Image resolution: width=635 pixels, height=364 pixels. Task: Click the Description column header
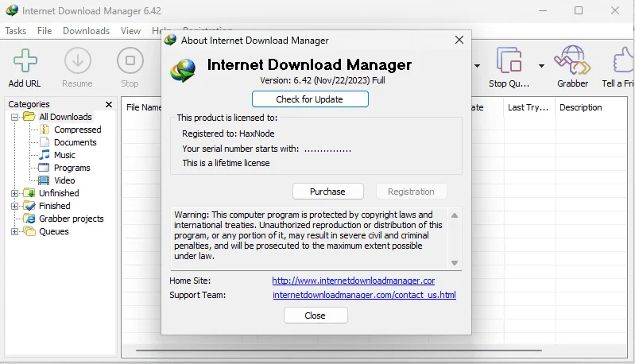[x=580, y=107]
